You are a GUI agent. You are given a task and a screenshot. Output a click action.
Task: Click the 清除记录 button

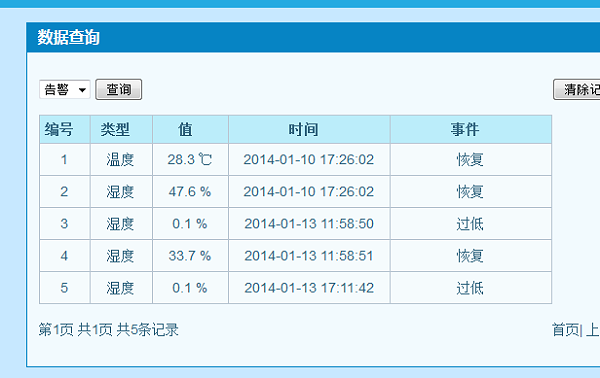[577, 90]
